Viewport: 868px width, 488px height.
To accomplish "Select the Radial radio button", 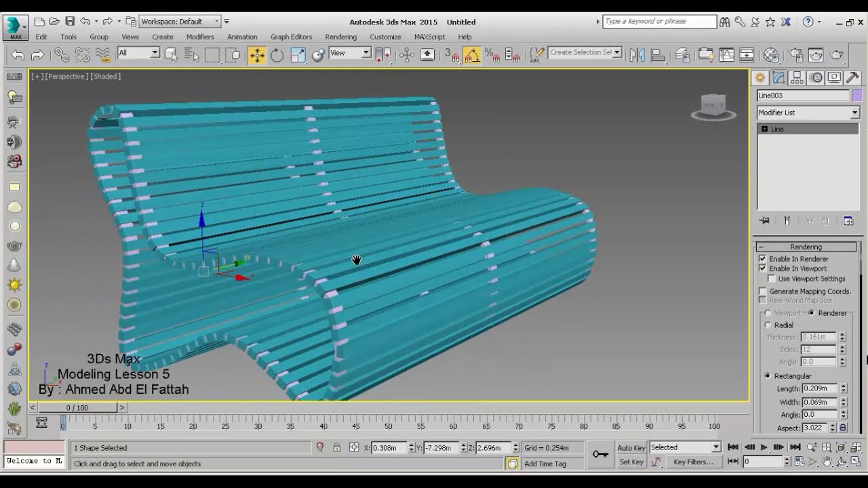I will 768,325.
